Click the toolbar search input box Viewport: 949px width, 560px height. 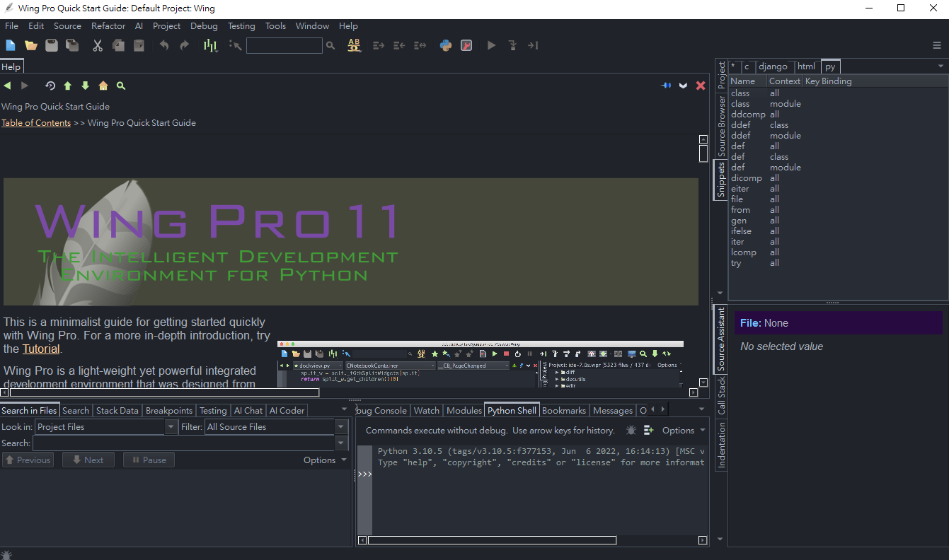tap(284, 45)
